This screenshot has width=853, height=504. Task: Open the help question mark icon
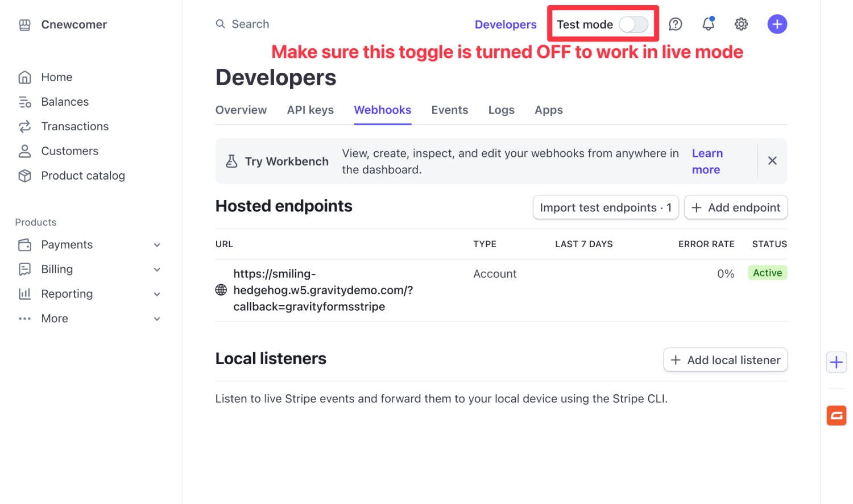(675, 24)
